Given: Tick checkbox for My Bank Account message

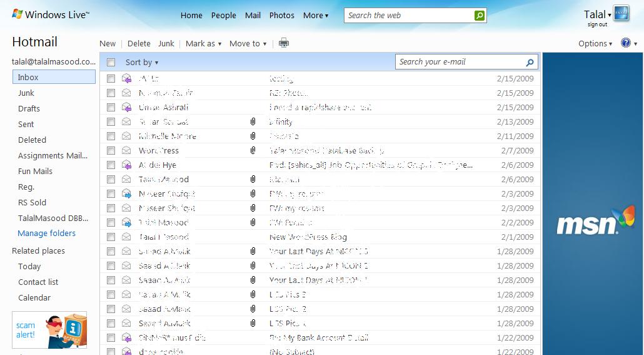Looking at the screenshot, I should [111, 337].
